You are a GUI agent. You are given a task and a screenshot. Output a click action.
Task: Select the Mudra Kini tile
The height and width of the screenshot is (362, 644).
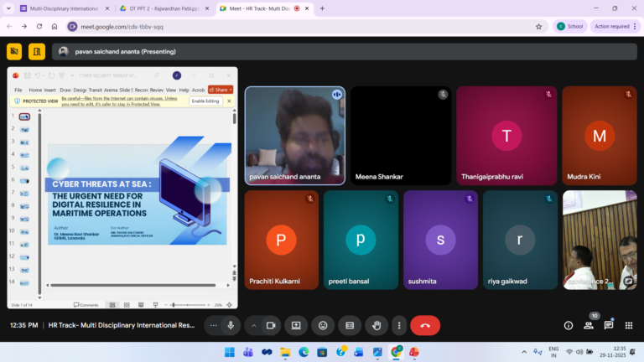click(x=600, y=136)
